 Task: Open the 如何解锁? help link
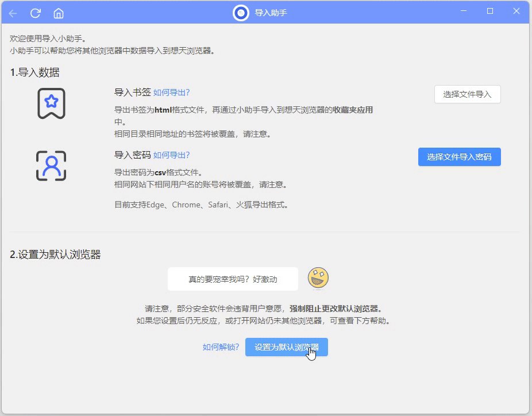[221, 347]
